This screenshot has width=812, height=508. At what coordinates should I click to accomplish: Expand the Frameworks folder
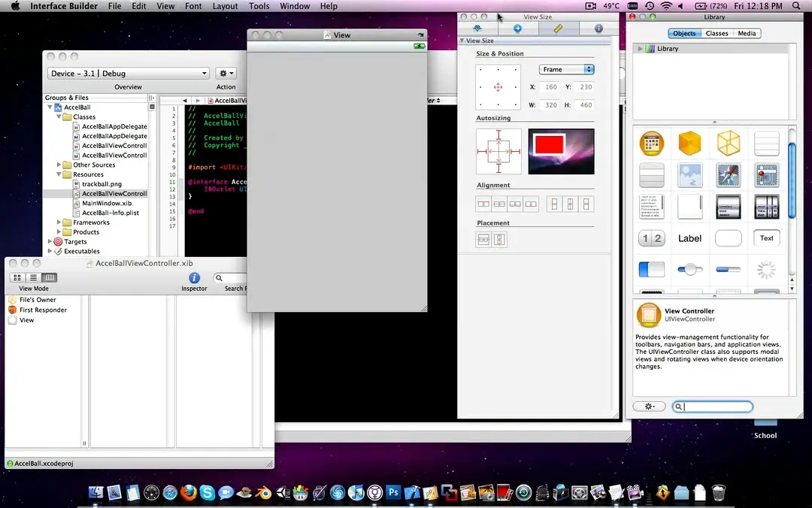pyautogui.click(x=59, y=222)
